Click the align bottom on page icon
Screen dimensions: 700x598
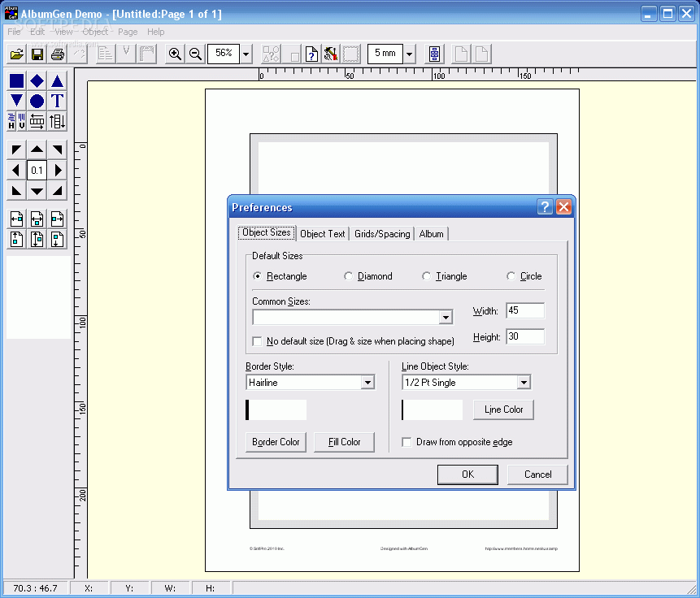click(57, 239)
